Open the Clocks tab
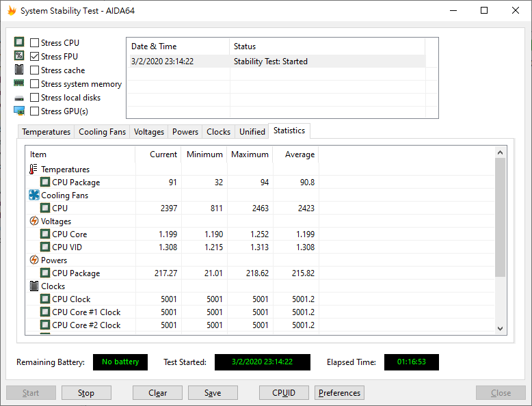 coord(219,132)
